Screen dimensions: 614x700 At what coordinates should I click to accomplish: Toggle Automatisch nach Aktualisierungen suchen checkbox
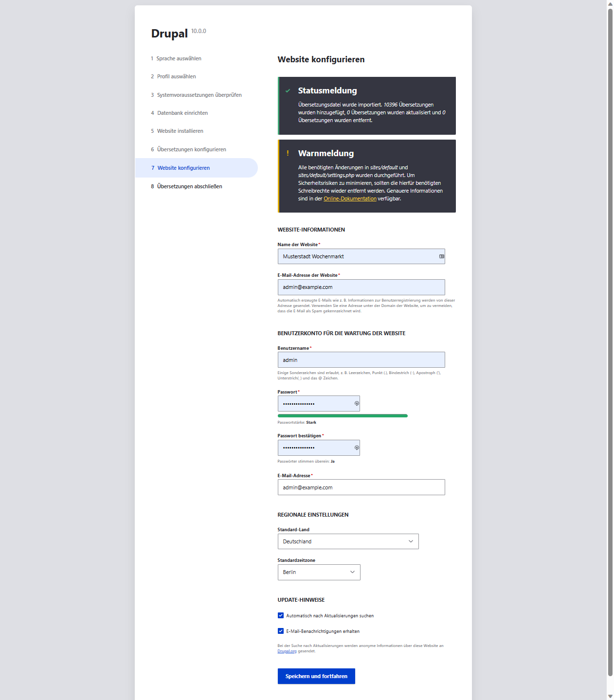pos(281,615)
